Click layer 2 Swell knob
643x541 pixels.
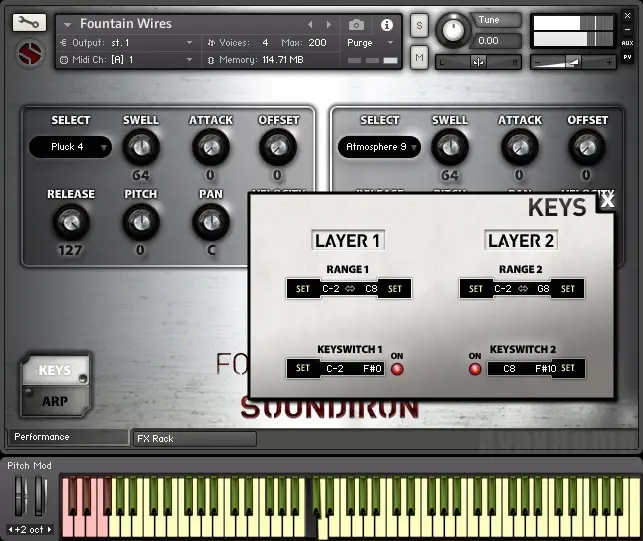[x=450, y=148]
